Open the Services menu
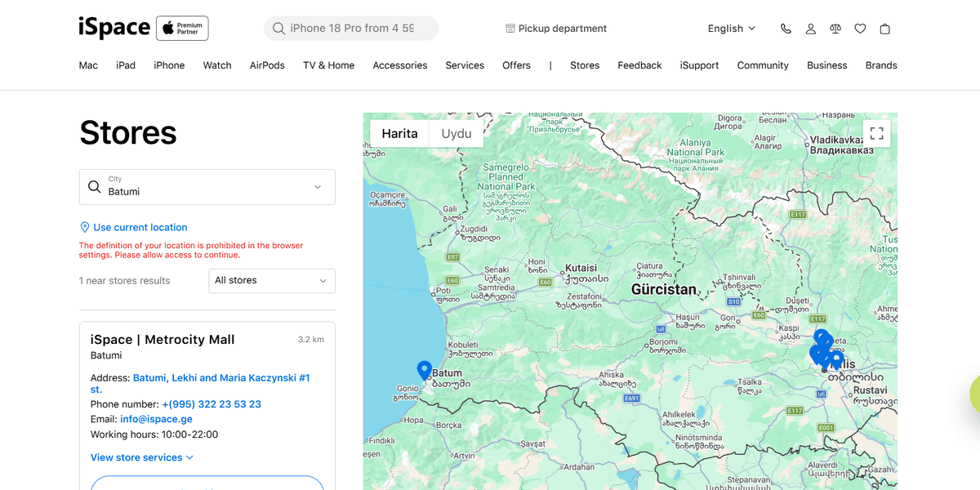 click(465, 65)
